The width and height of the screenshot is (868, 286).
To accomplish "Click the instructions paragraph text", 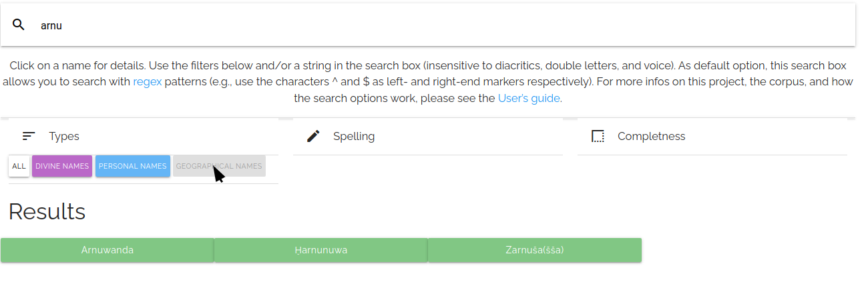I will [427, 66].
